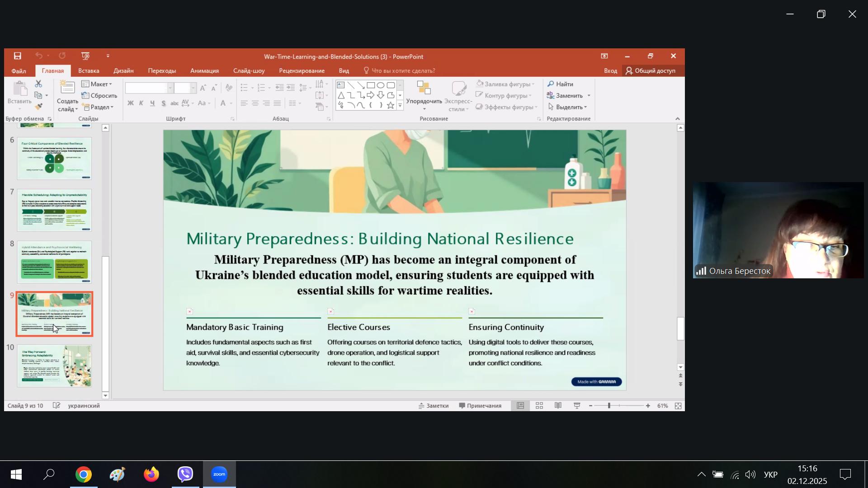
Task: Switch to the Анимация tab
Action: pos(204,70)
